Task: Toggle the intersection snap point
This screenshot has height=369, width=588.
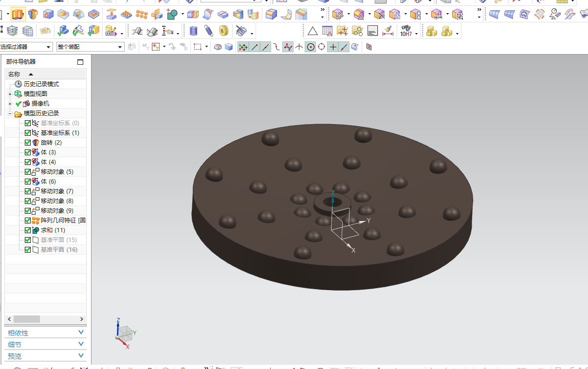Action: [299, 47]
